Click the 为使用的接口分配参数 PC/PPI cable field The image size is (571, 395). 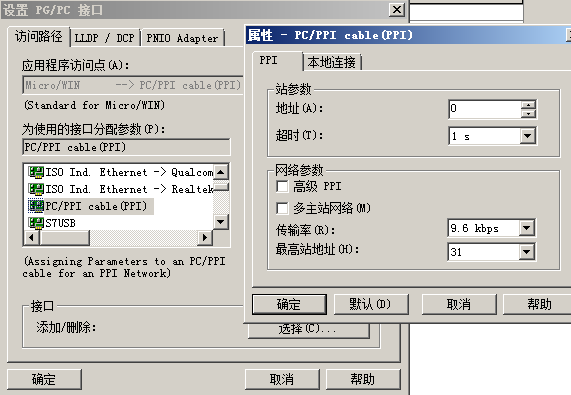click(126, 147)
